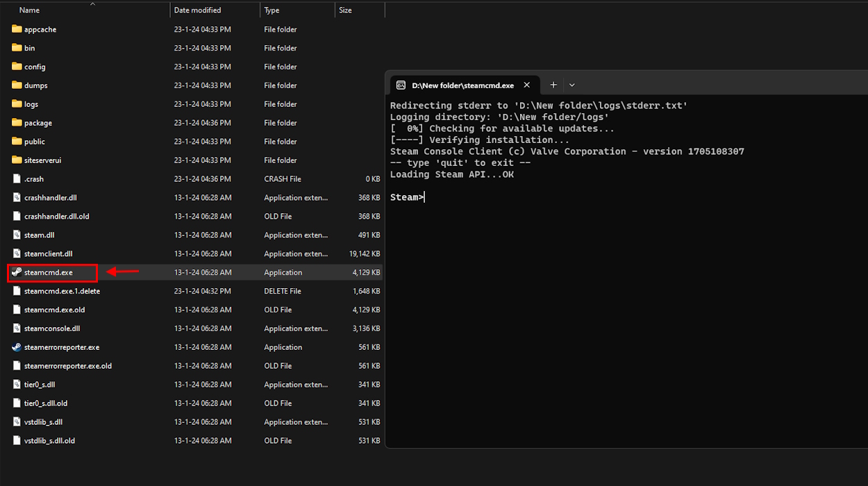Close the steamcmd.exe terminal tab
This screenshot has height=486, width=868.
point(526,85)
